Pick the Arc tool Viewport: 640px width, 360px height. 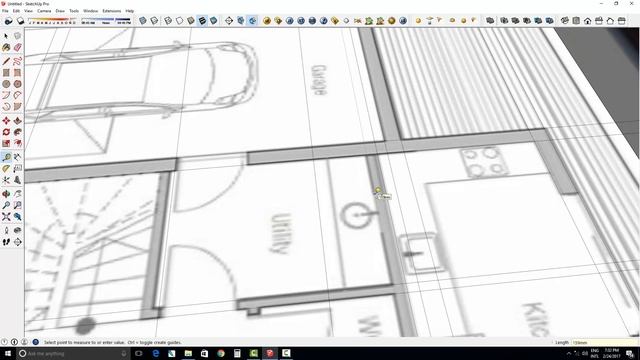click(x=6, y=96)
